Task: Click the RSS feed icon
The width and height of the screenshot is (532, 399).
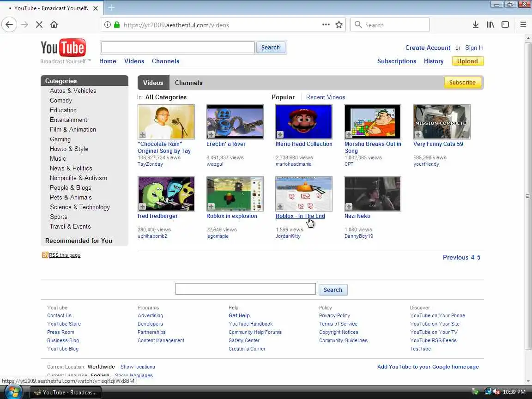Action: pyautogui.click(x=45, y=255)
